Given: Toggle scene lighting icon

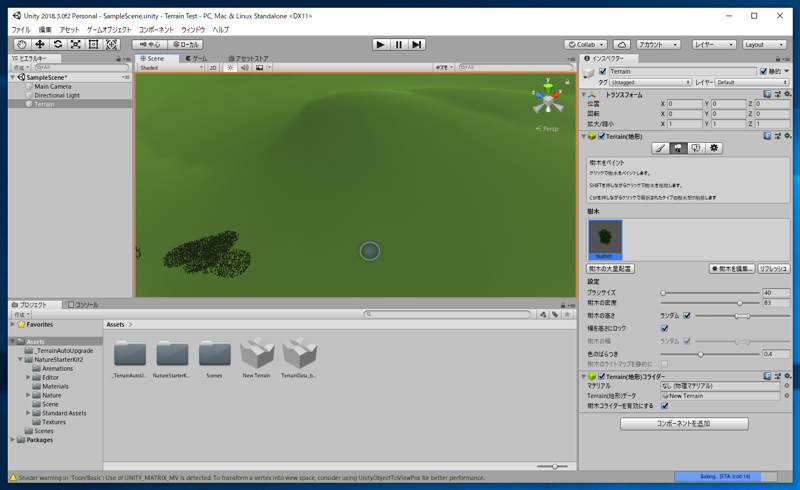Looking at the screenshot, I should [x=230, y=67].
